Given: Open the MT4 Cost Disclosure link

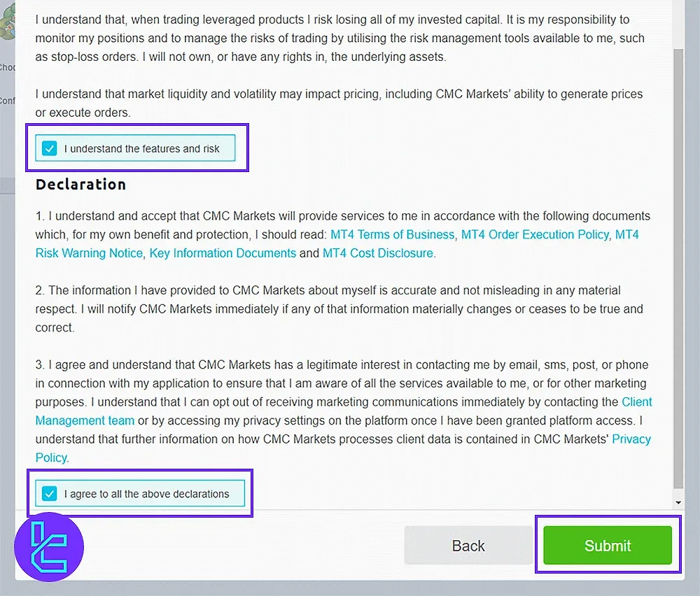Looking at the screenshot, I should click(x=378, y=253).
